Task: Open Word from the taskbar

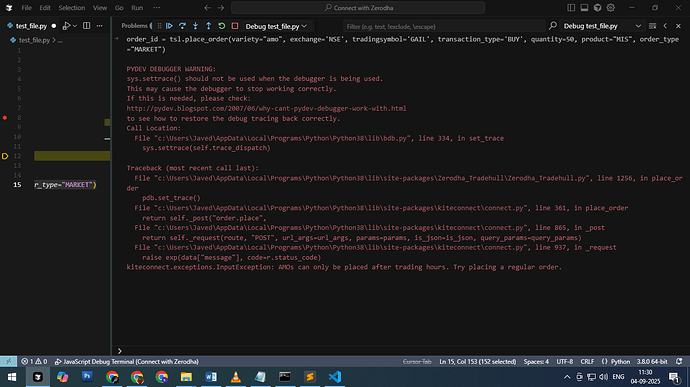Action: tap(211, 377)
